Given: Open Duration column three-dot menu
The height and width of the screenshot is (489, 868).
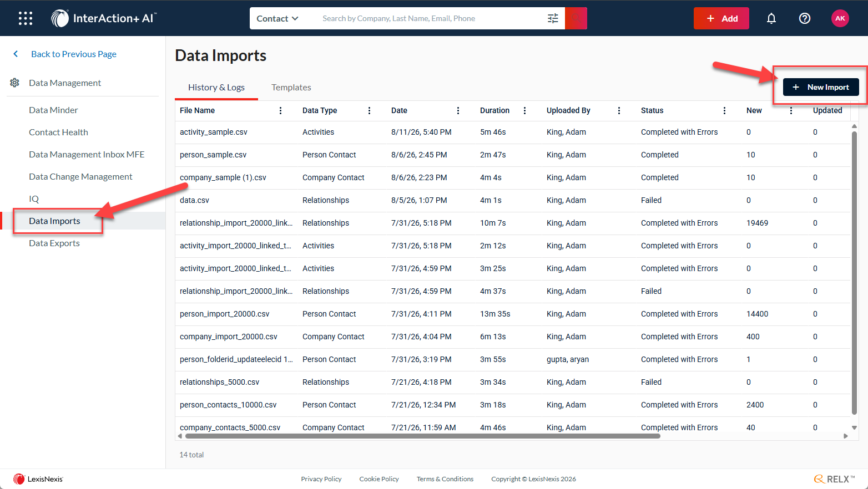Looking at the screenshot, I should [524, 110].
